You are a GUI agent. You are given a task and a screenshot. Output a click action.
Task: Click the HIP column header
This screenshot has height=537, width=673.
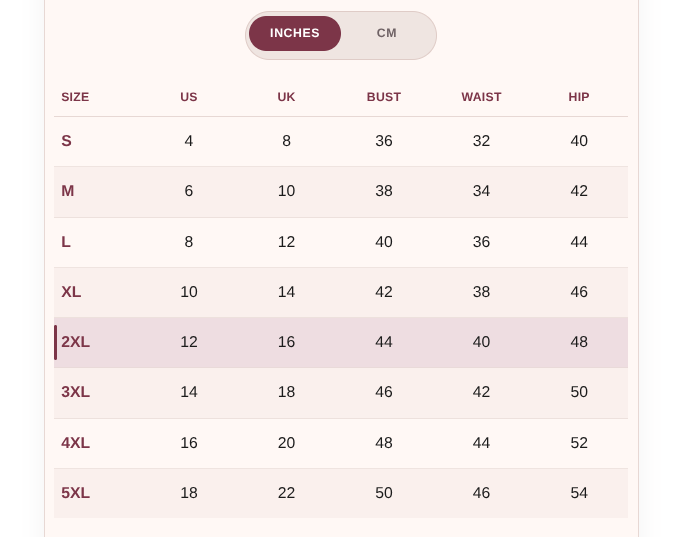click(x=579, y=97)
